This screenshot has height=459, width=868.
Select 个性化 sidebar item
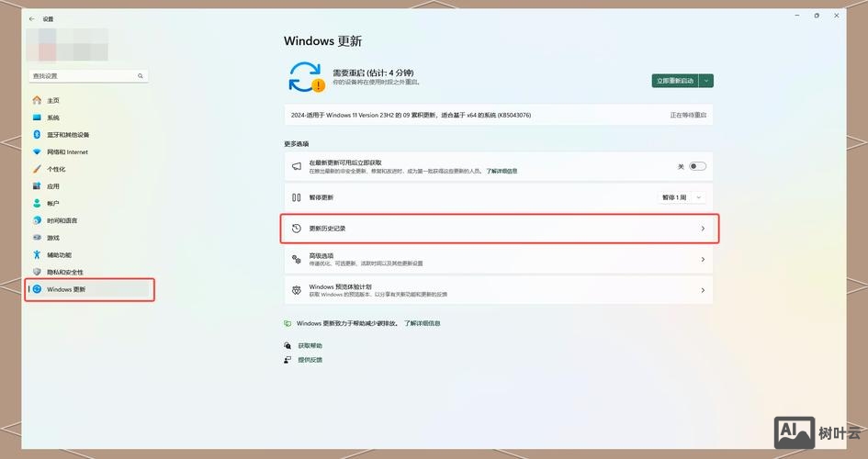[88, 169]
